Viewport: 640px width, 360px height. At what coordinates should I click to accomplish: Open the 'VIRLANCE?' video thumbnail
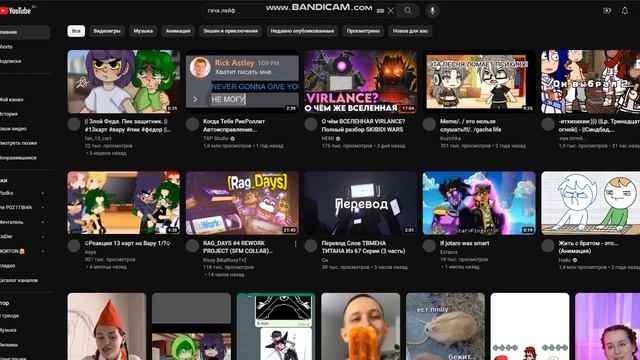click(360, 82)
